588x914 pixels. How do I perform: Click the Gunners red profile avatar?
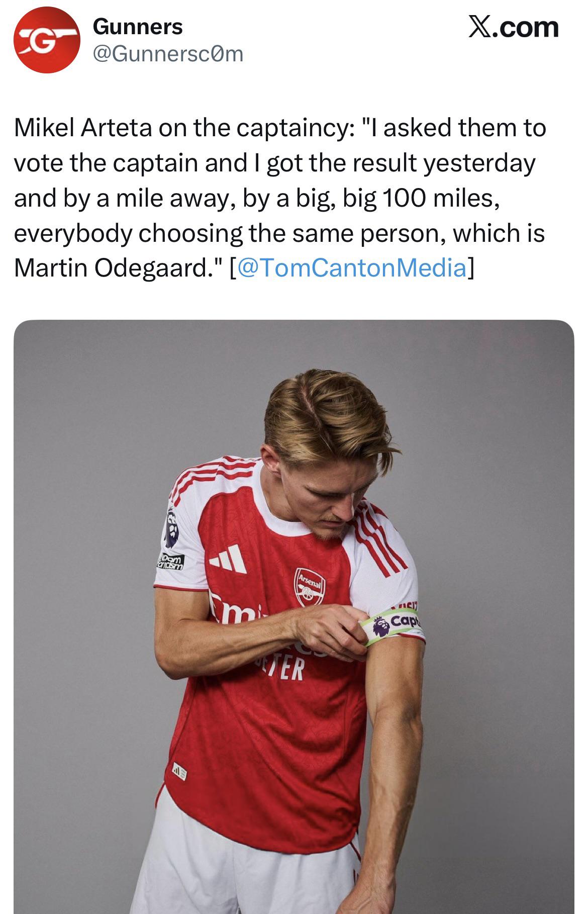pyautogui.click(x=46, y=41)
